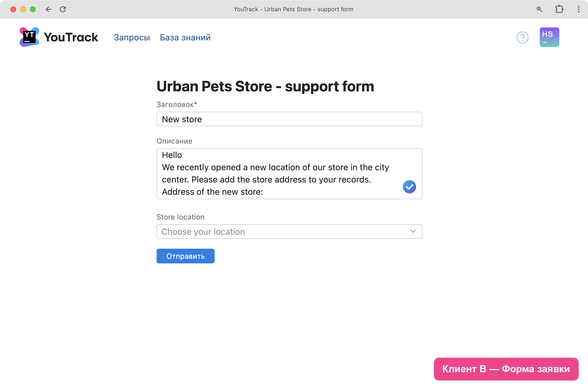Open the HS user avatar menu

coord(549,37)
